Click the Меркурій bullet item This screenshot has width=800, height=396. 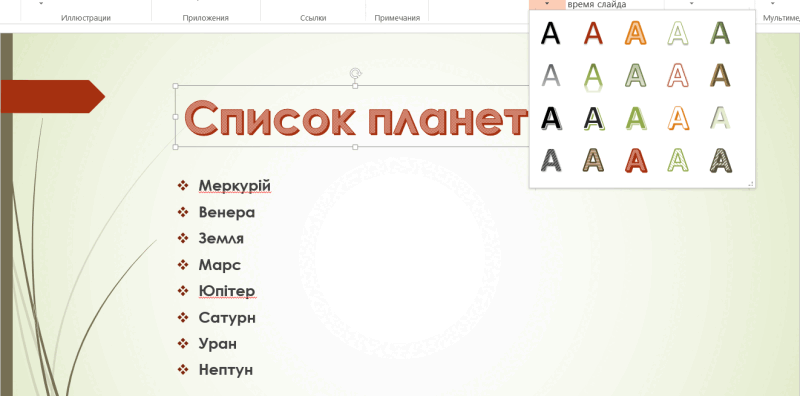point(234,186)
